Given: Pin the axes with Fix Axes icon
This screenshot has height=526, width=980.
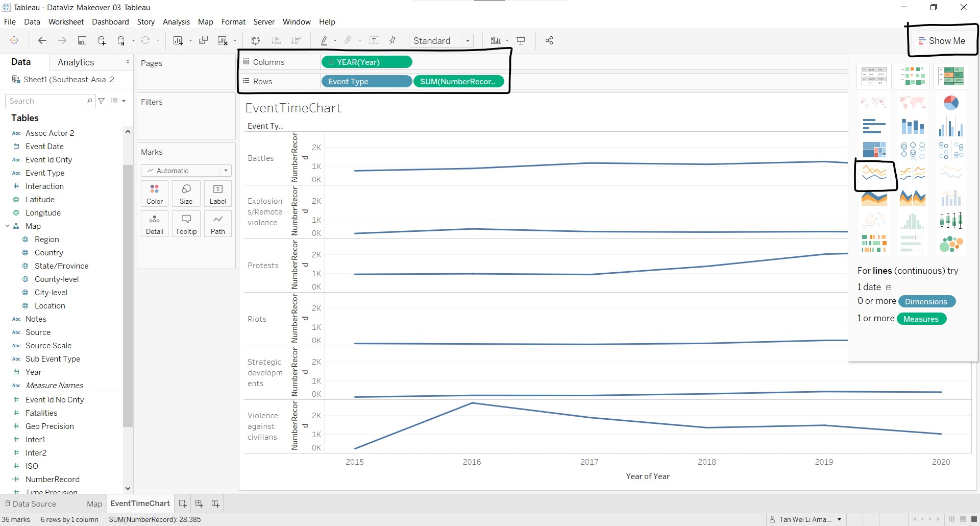Looking at the screenshot, I should [393, 41].
